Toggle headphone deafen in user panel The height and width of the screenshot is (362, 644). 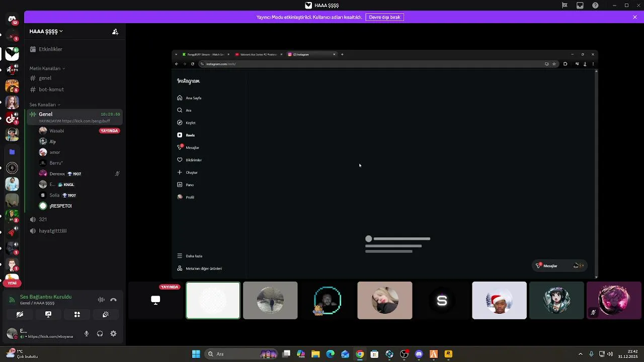(x=100, y=333)
